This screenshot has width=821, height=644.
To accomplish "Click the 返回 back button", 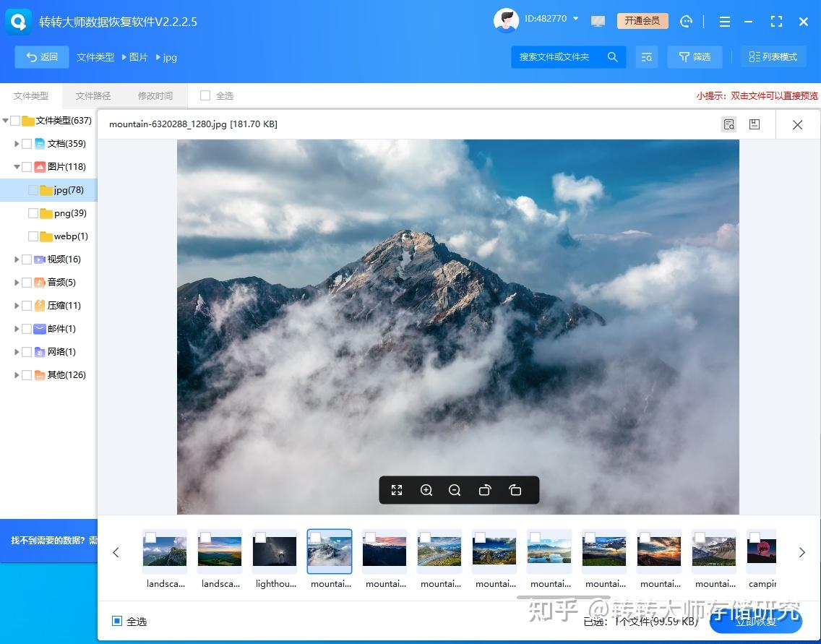I will pos(42,57).
